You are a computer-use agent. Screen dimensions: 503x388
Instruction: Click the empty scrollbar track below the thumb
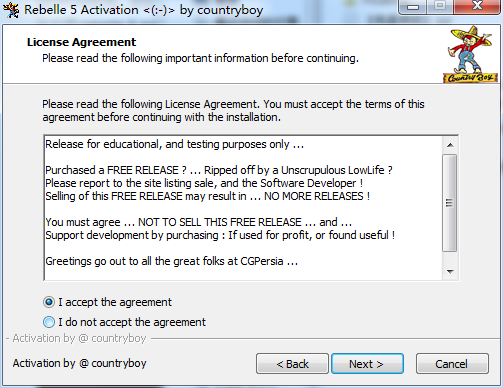coord(450,258)
